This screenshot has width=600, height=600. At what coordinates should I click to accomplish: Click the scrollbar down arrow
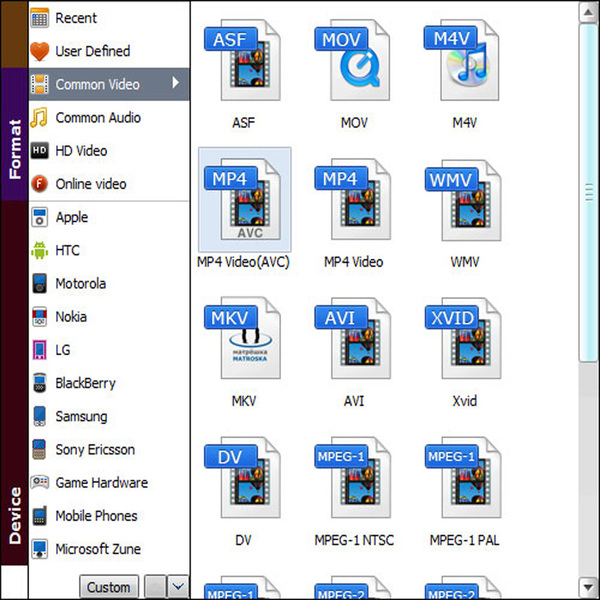(x=588, y=586)
